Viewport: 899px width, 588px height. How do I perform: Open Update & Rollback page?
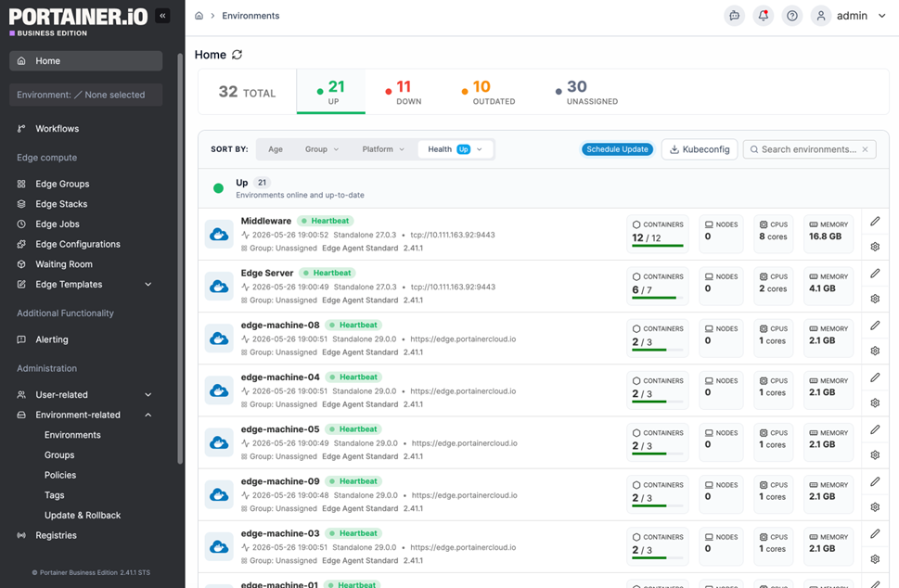pos(83,516)
